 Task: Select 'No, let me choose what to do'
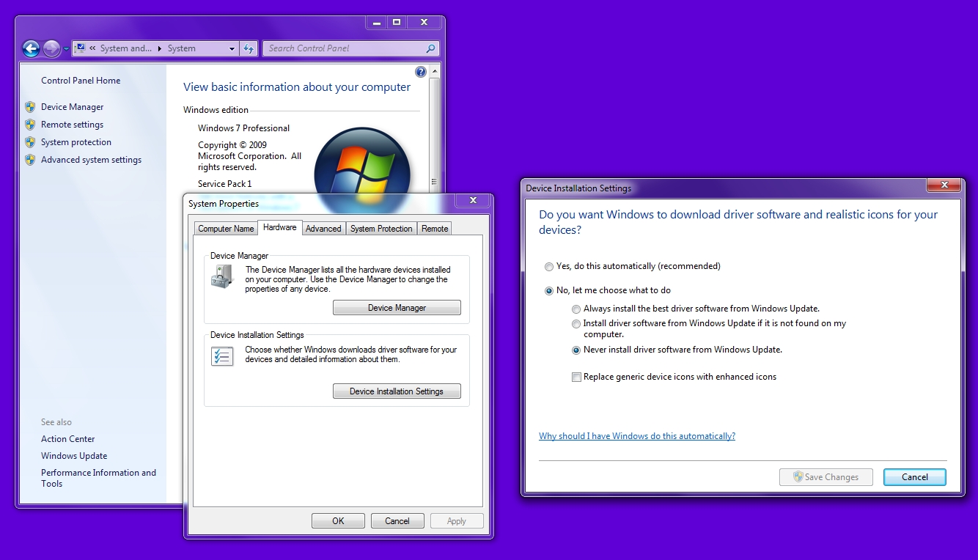click(x=608, y=290)
